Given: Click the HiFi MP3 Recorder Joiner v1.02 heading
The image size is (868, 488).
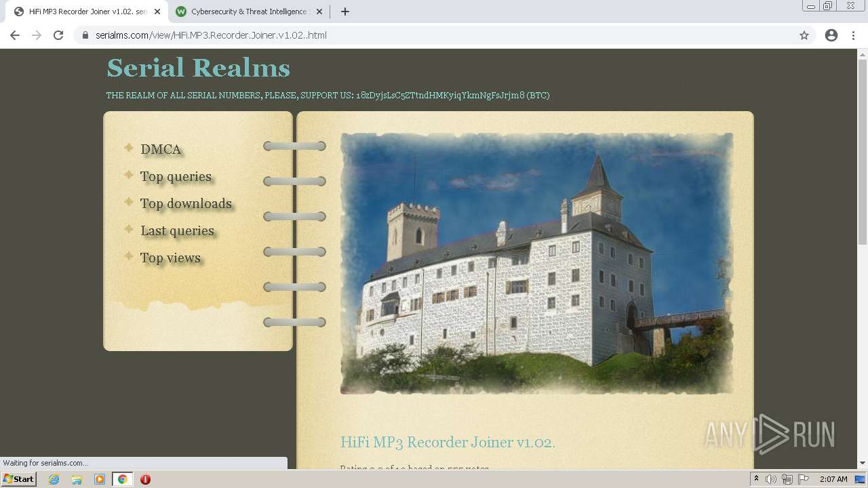Looking at the screenshot, I should (x=448, y=442).
